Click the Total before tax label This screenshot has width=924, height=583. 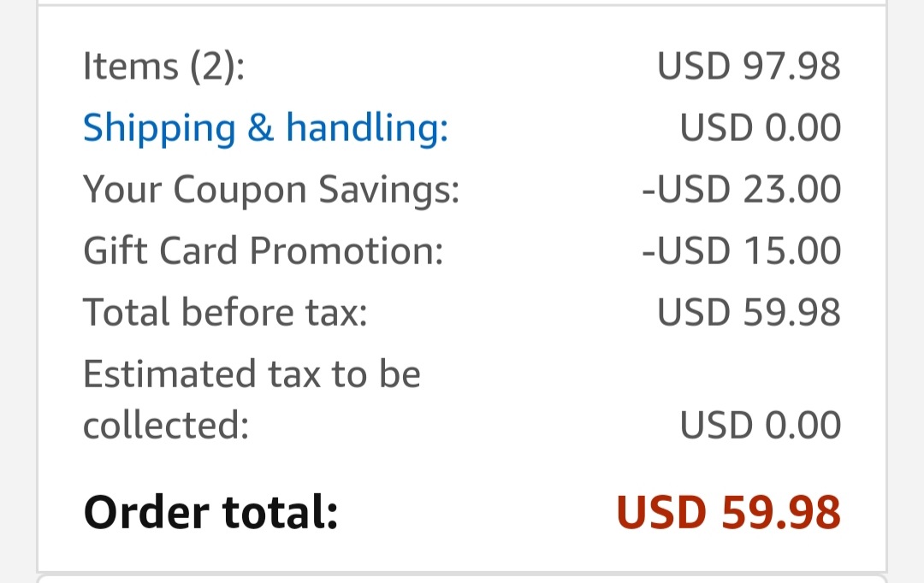click(x=225, y=311)
